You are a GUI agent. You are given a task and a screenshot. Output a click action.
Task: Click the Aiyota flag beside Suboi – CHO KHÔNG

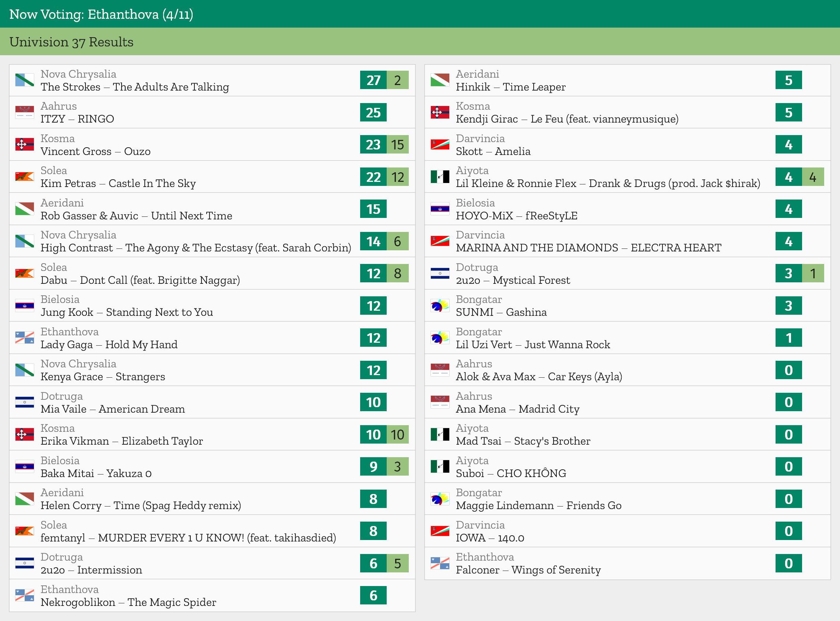pyautogui.click(x=440, y=466)
